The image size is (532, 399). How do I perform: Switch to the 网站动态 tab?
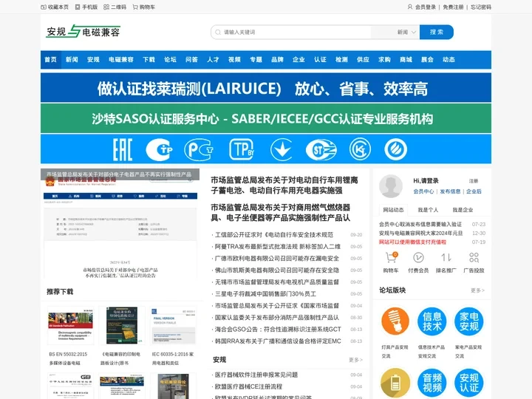393,210
